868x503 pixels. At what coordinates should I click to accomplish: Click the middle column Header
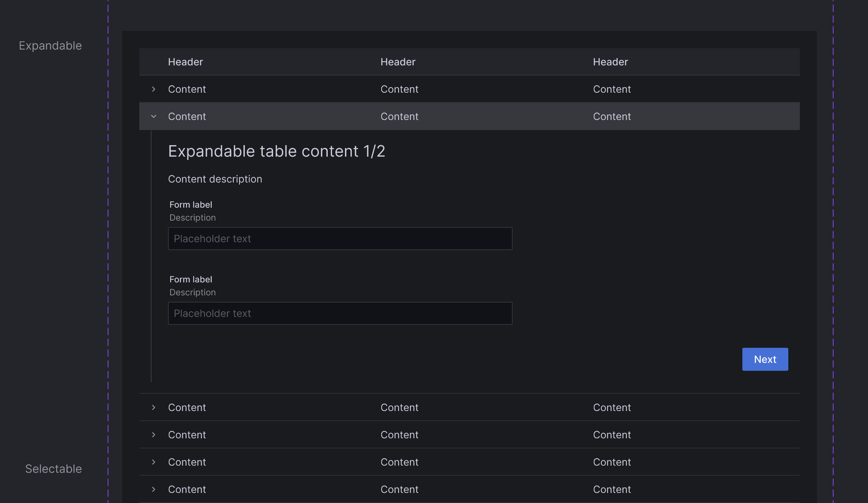398,62
